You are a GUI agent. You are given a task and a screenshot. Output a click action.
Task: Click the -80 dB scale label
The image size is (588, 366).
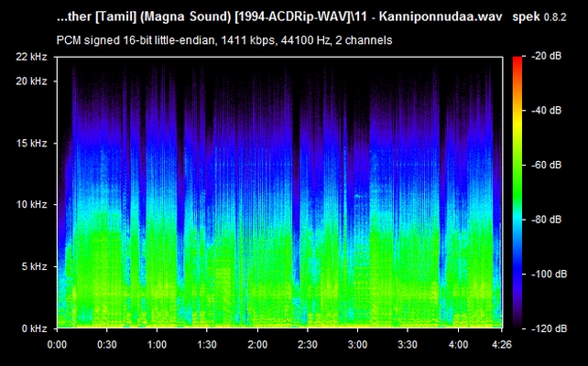pyautogui.click(x=547, y=220)
